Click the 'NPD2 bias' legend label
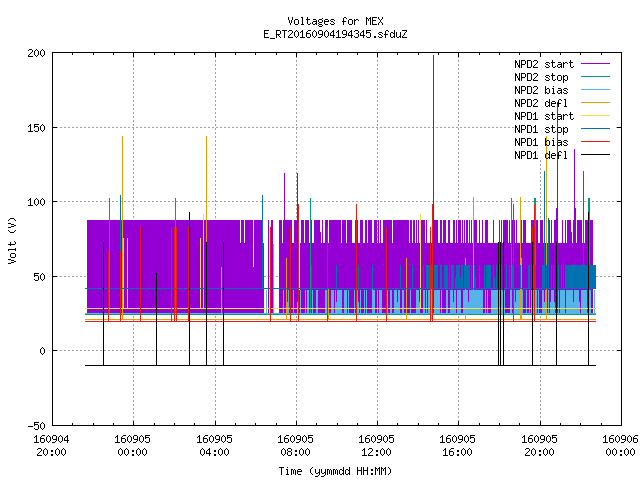Screen dimensions: 640x480 tap(541, 90)
